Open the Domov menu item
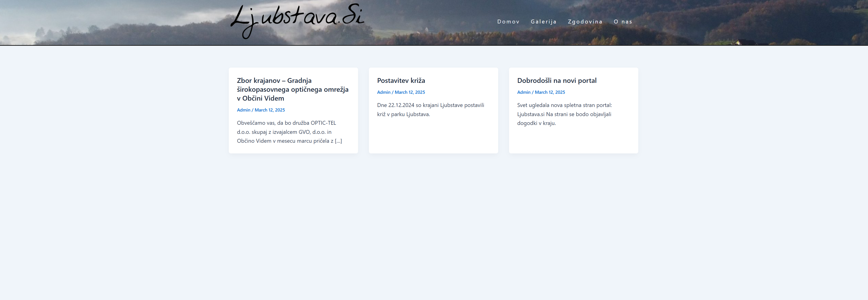 click(x=508, y=22)
